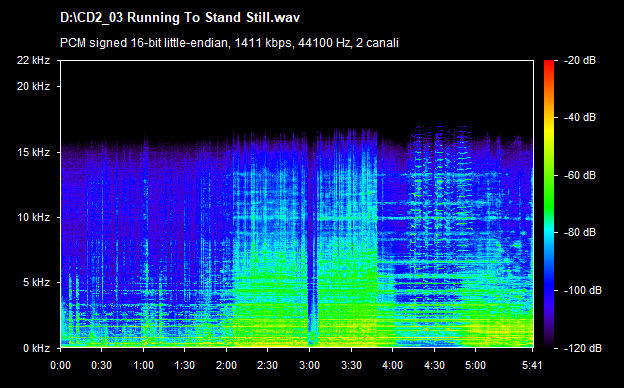The width and height of the screenshot is (624, 388).
Task: Click the -100 dB scale label
Action: click(583, 291)
